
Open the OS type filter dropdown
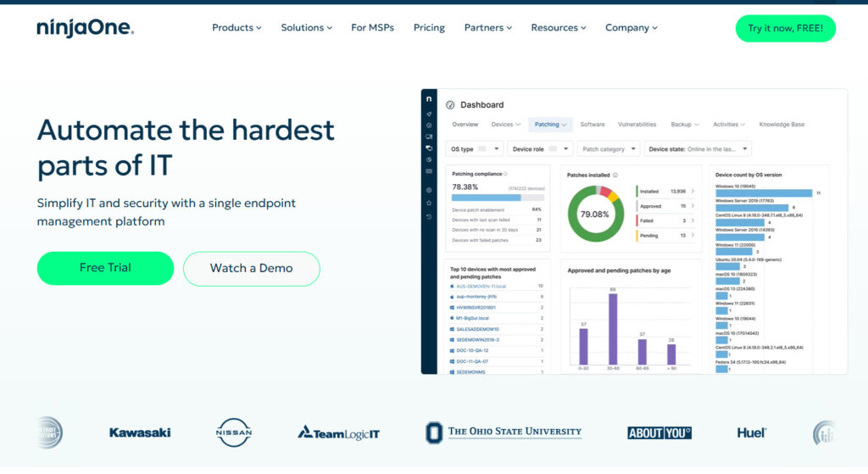(476, 149)
